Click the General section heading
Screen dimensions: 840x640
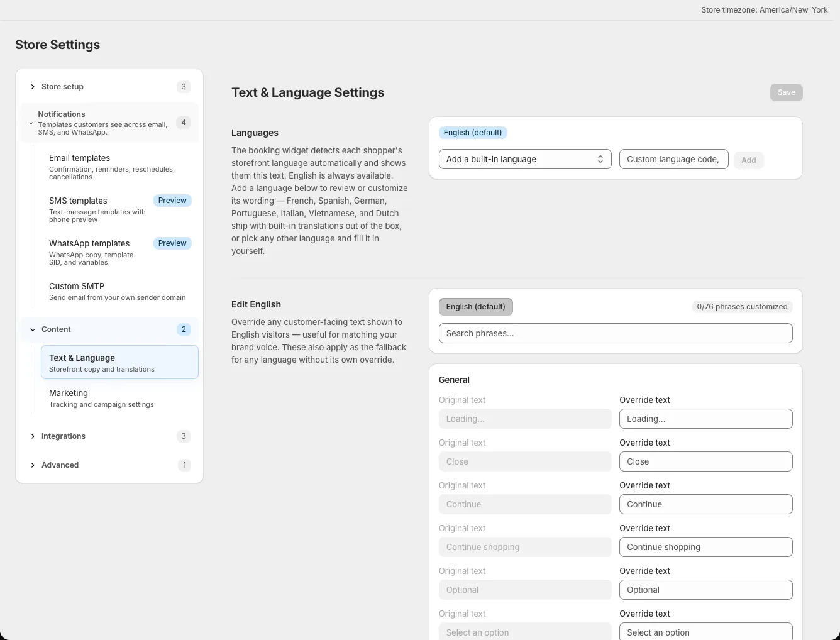point(454,380)
